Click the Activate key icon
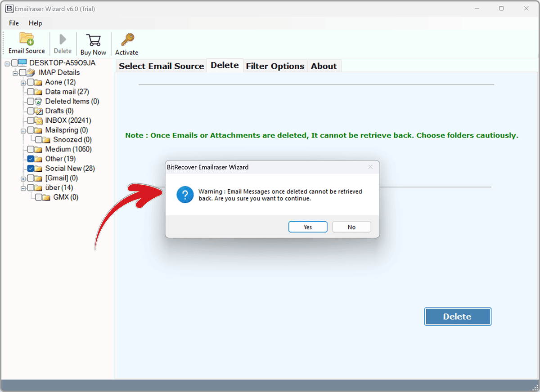 127,40
